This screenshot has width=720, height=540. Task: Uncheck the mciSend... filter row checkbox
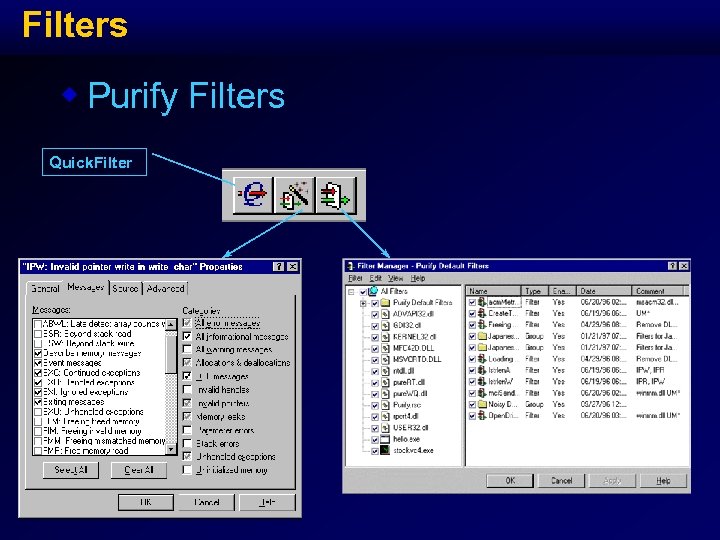(x=472, y=393)
